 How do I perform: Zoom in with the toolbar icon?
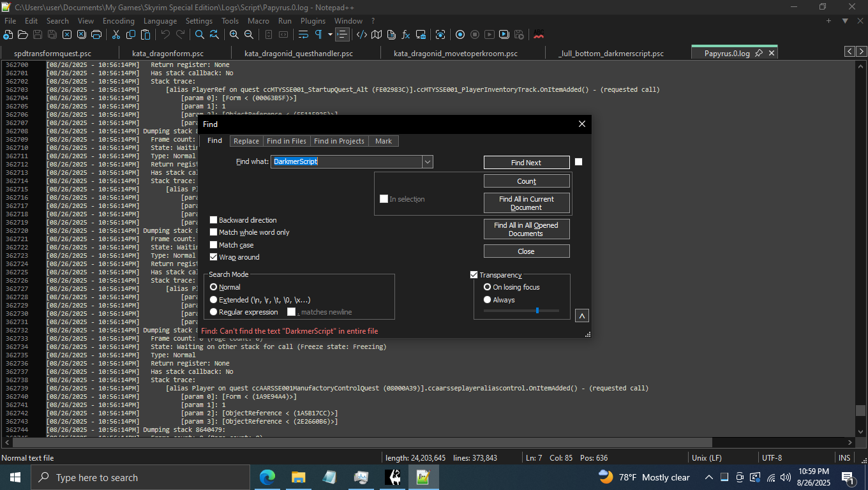[234, 34]
